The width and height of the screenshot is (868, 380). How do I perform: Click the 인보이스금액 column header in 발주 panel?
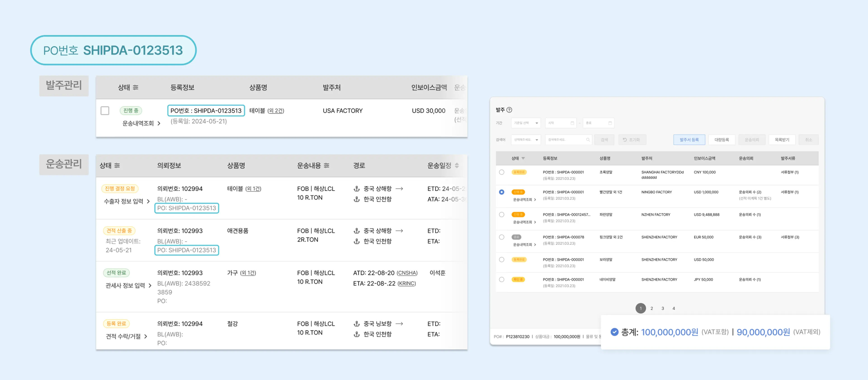click(704, 158)
